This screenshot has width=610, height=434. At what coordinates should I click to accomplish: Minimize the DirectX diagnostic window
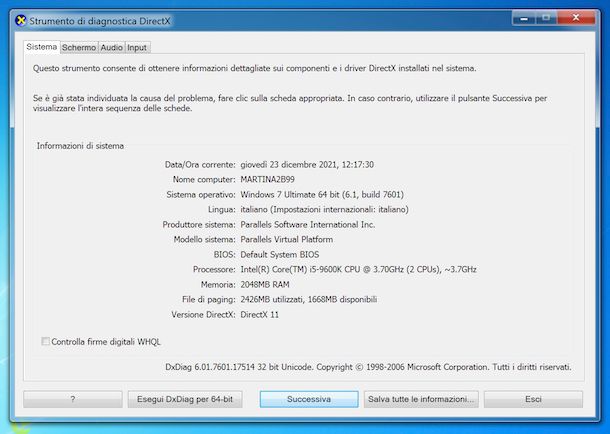click(524, 18)
